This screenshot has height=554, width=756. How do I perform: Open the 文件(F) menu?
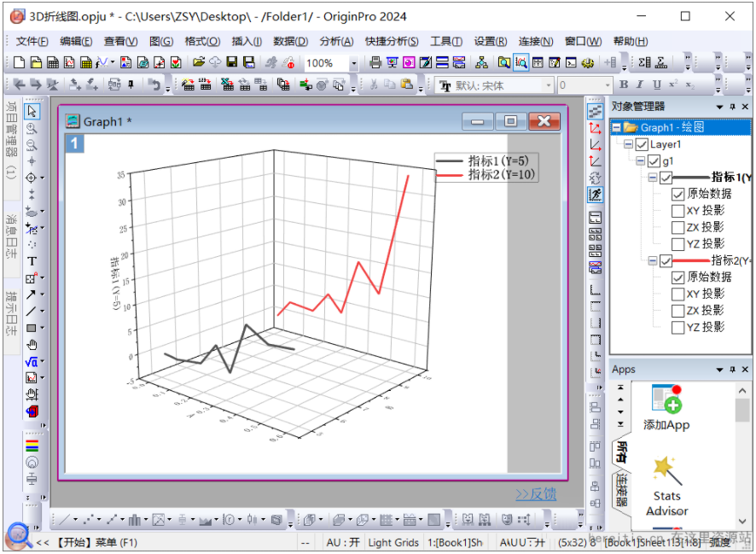(32, 42)
